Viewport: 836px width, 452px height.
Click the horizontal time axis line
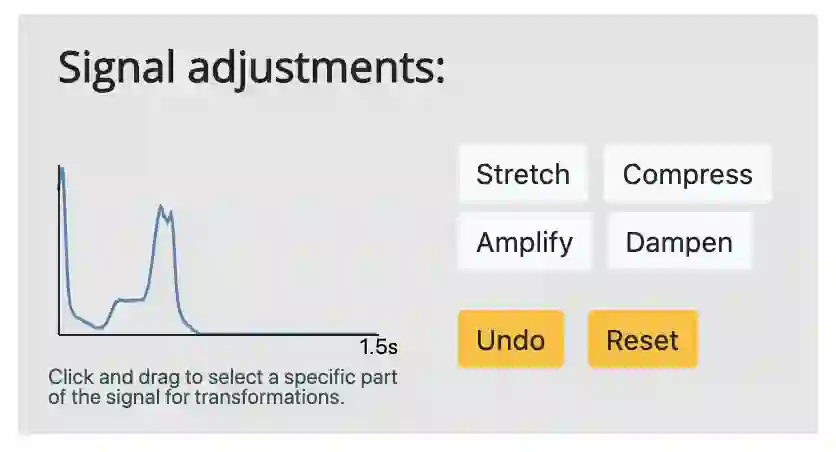(x=220, y=335)
